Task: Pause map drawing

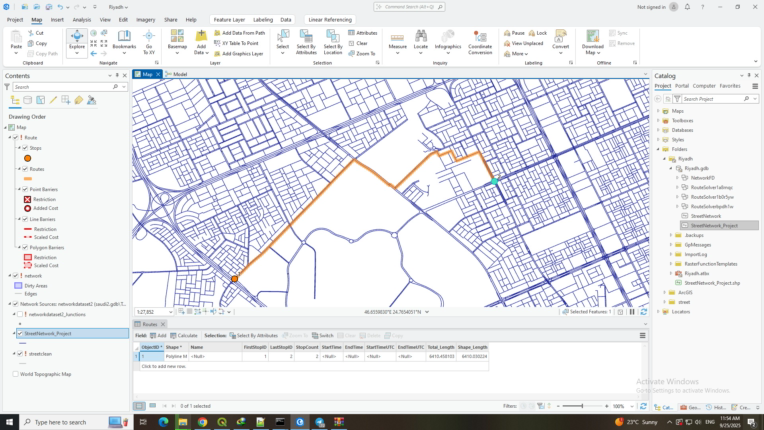Action: 632,312
